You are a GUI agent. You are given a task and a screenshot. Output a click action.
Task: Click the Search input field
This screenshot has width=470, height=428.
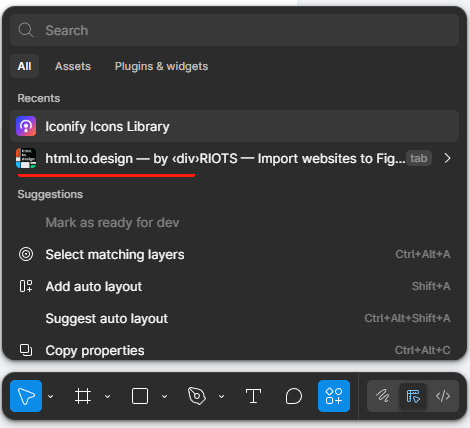point(234,30)
